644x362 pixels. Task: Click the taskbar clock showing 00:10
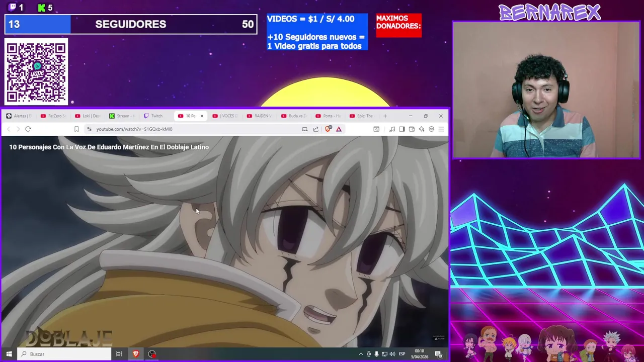pyautogui.click(x=419, y=354)
